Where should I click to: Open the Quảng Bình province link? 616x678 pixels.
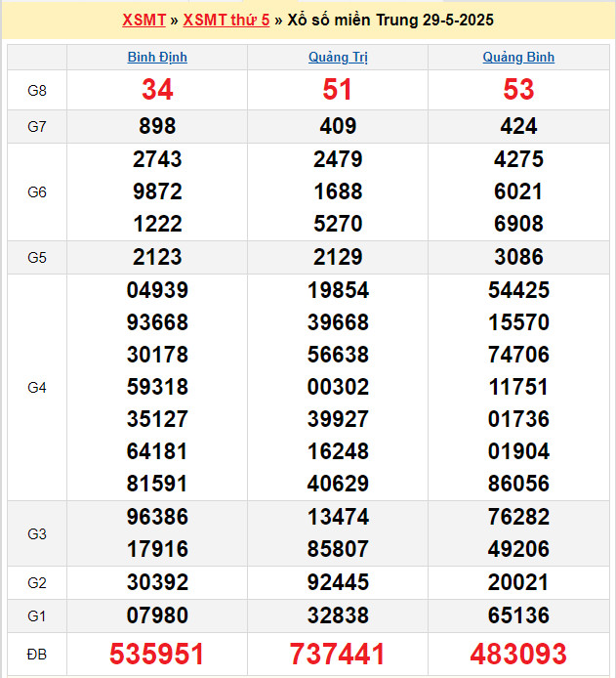518,57
